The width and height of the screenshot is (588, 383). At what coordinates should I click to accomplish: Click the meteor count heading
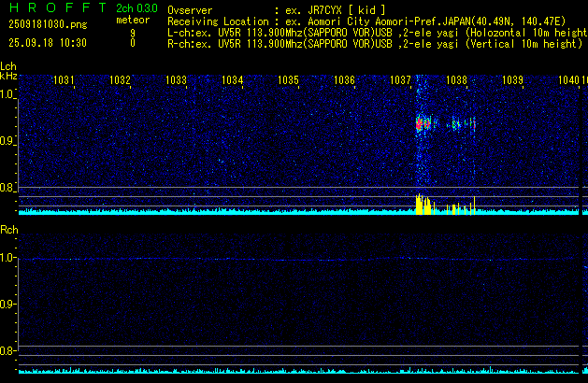pyautogui.click(x=132, y=20)
